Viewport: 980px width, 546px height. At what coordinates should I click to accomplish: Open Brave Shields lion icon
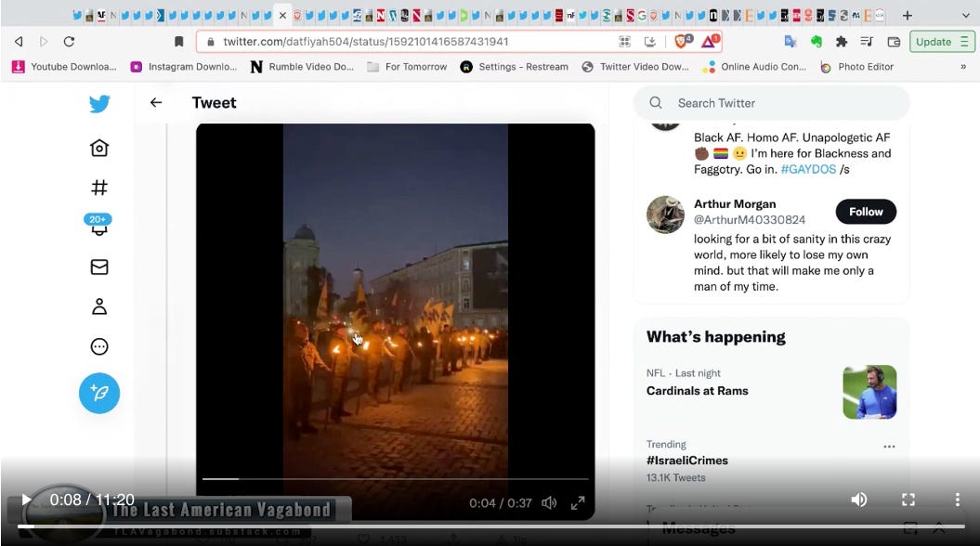683,41
